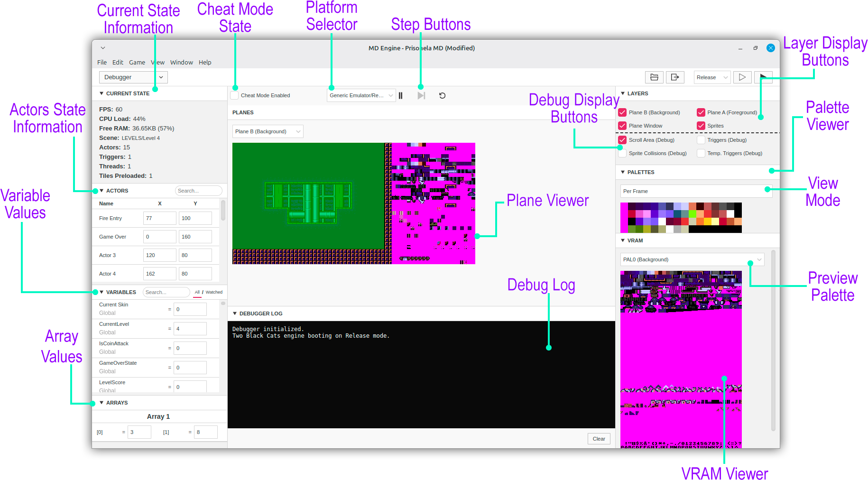Click the export icon in toolbar
This screenshot has width=868, height=480.
tap(675, 77)
